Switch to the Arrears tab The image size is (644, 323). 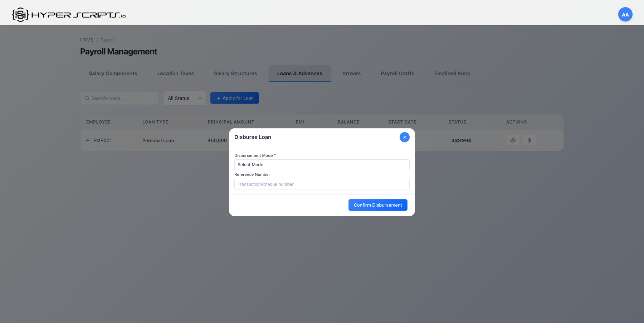click(351, 73)
